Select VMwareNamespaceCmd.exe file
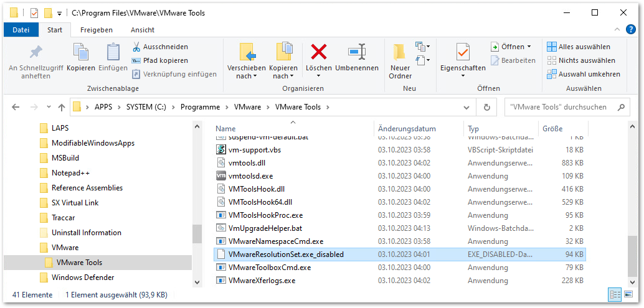 point(400,241)
